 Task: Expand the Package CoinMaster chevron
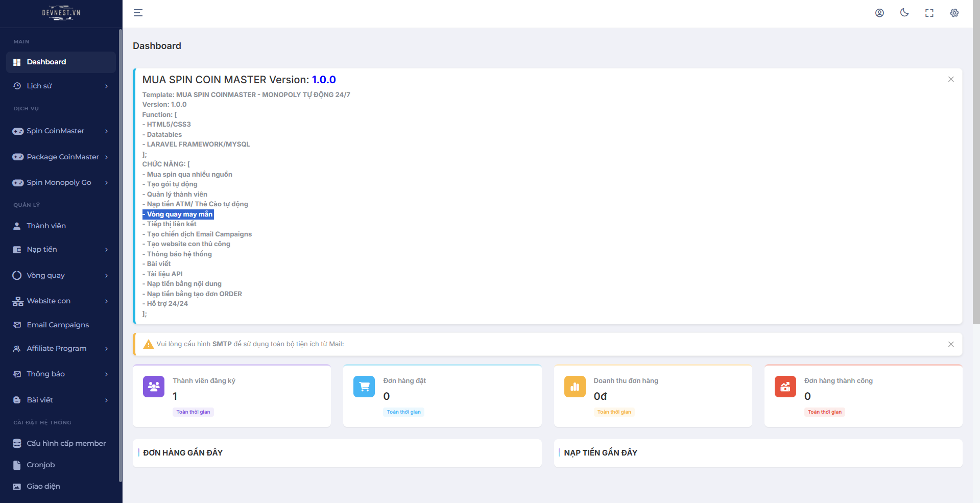click(106, 157)
